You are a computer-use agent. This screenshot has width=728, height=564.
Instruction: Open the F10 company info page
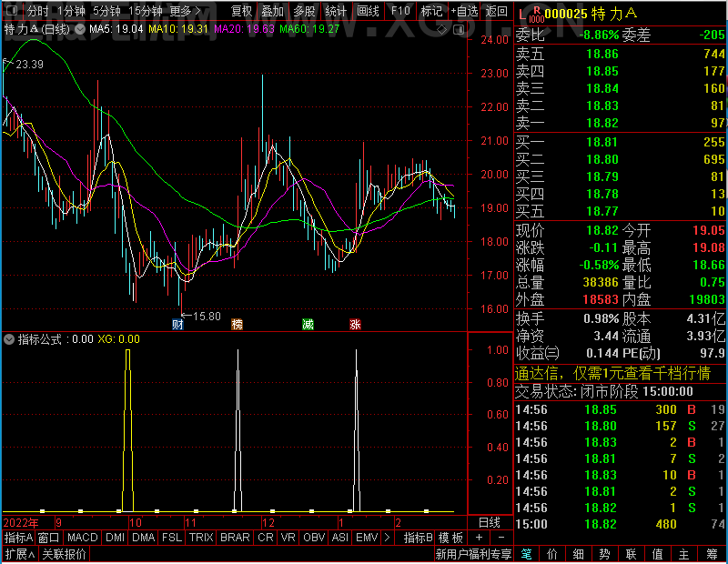tap(400, 11)
